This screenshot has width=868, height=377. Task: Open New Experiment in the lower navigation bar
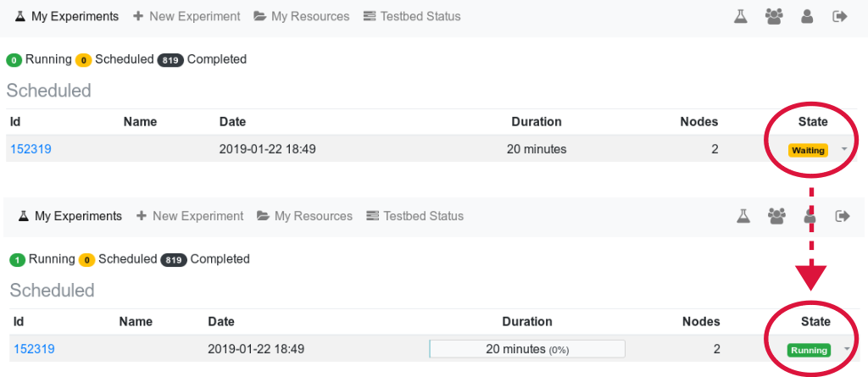190,216
